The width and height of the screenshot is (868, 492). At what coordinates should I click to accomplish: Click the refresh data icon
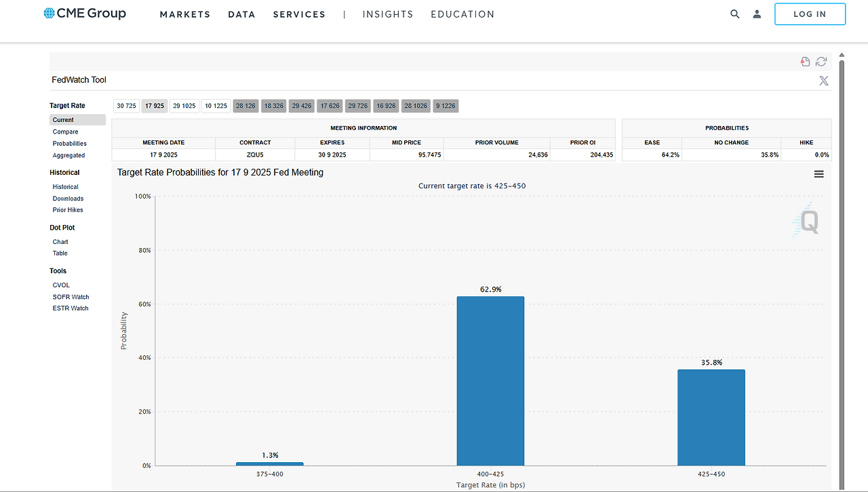pyautogui.click(x=821, y=62)
